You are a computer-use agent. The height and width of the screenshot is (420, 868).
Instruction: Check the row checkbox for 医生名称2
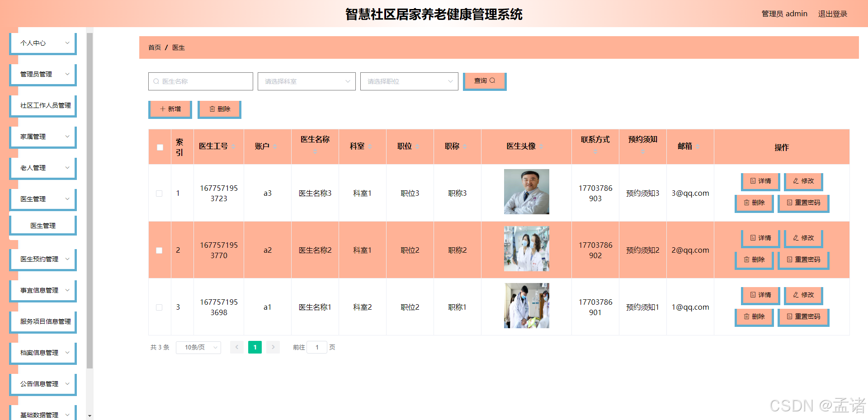[159, 250]
